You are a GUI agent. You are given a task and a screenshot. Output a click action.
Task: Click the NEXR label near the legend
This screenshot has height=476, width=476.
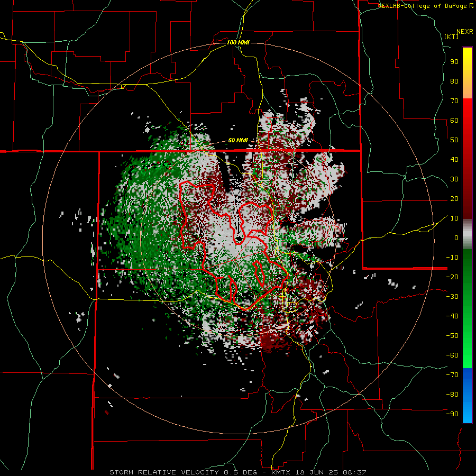click(x=465, y=32)
